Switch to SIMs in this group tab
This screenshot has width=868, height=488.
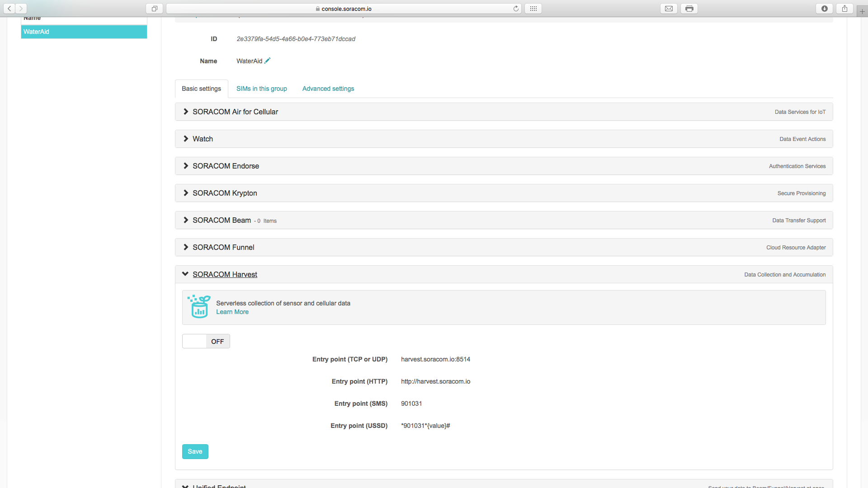261,89
